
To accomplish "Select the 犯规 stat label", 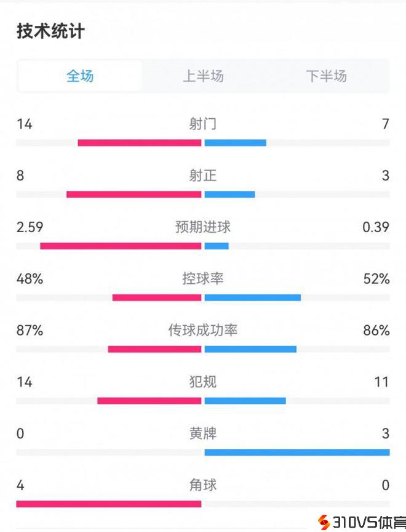I will click(x=203, y=382).
